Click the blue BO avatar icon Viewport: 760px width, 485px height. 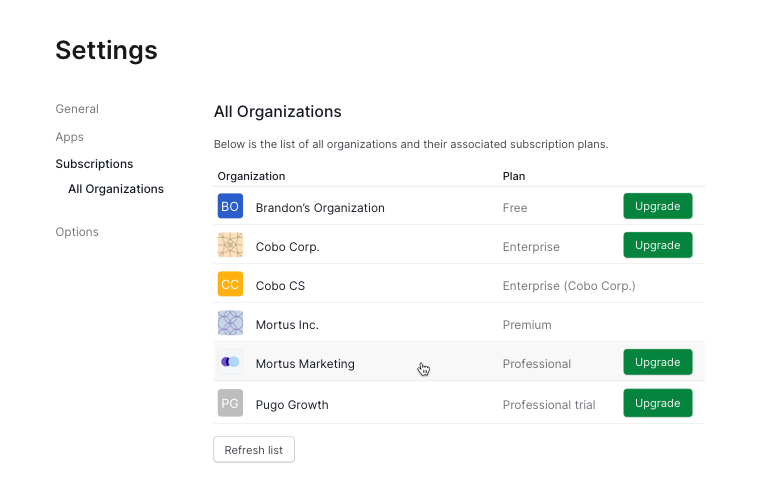pyautogui.click(x=230, y=206)
